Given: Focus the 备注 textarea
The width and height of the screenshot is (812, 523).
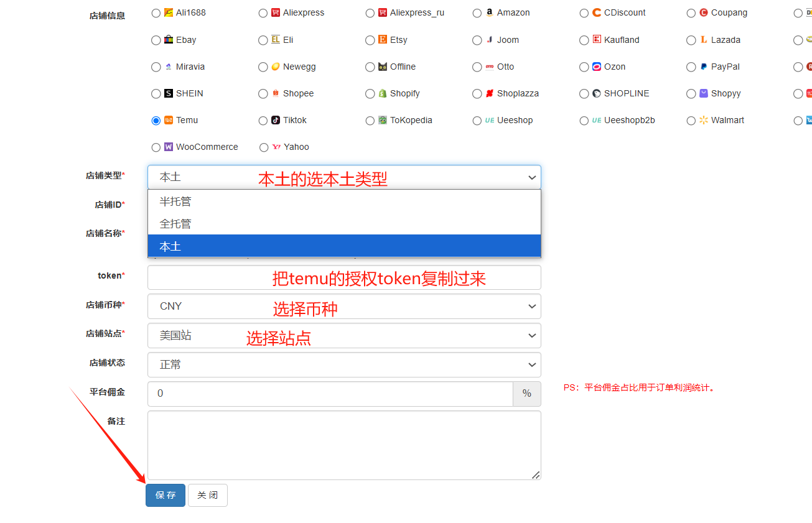Looking at the screenshot, I should [344, 445].
